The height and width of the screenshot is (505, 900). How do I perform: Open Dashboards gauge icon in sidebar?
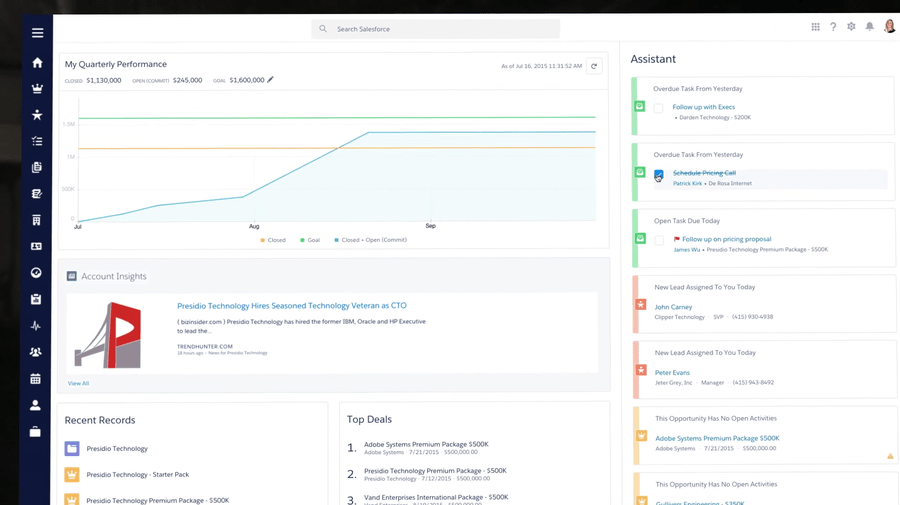point(36,273)
